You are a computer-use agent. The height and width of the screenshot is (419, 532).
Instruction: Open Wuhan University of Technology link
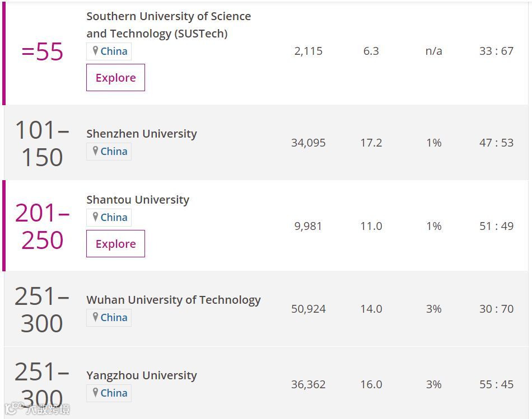point(174,300)
